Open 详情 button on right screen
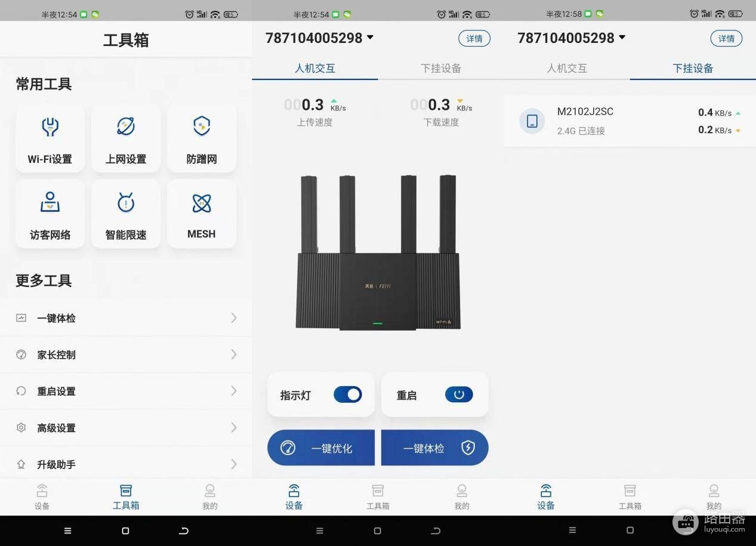This screenshot has height=546, width=756. point(726,38)
